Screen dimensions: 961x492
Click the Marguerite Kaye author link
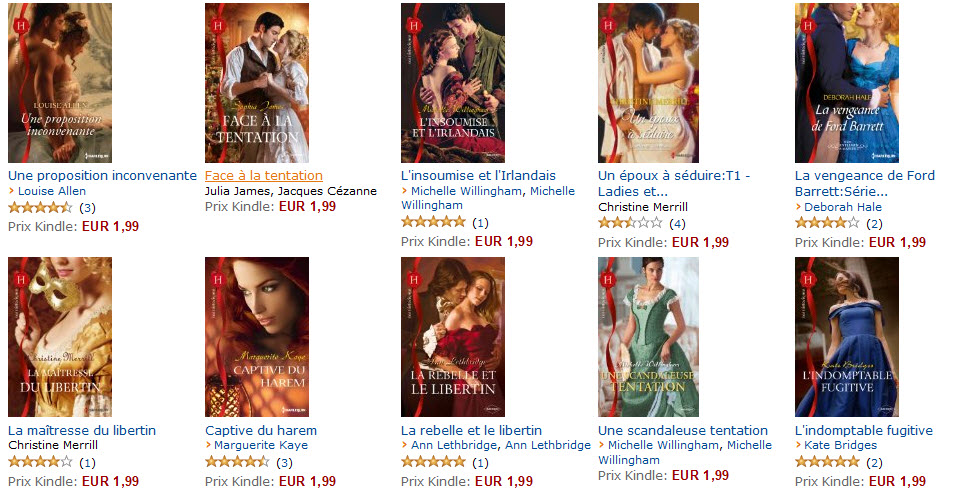click(260, 445)
